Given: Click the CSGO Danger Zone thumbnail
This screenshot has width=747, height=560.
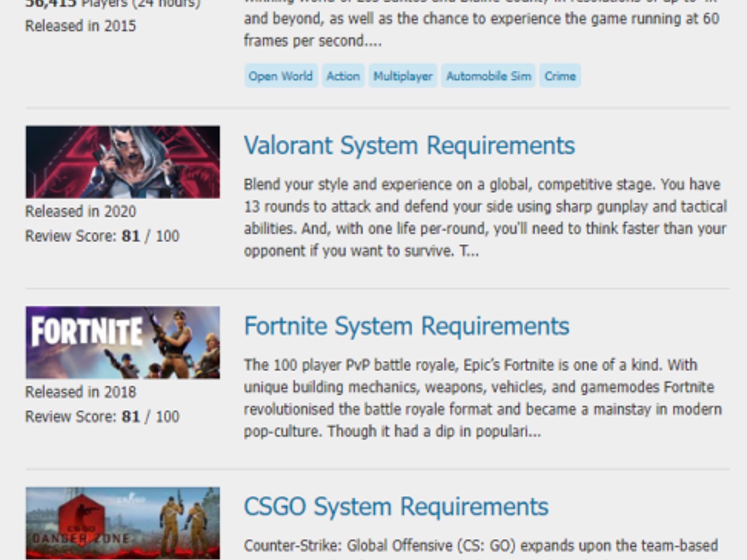Looking at the screenshot, I should (123, 523).
